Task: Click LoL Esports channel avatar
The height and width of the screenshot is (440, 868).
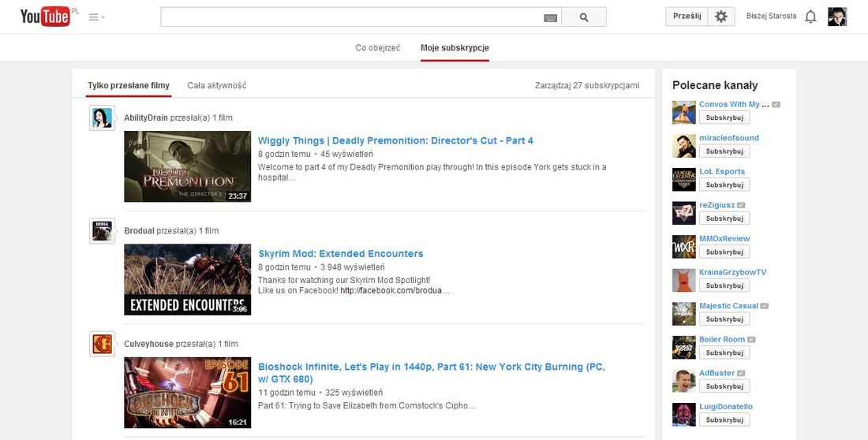Action: point(683,180)
